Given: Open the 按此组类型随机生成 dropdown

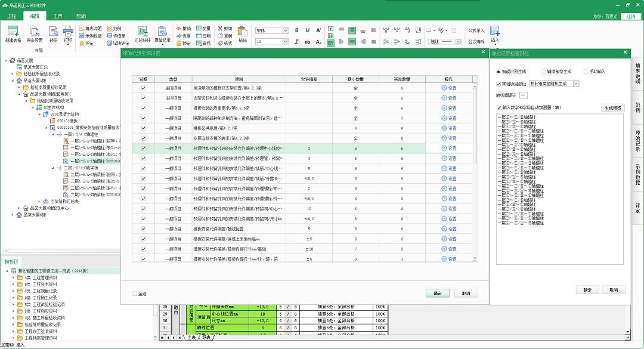Looking at the screenshot, I should point(554,84).
